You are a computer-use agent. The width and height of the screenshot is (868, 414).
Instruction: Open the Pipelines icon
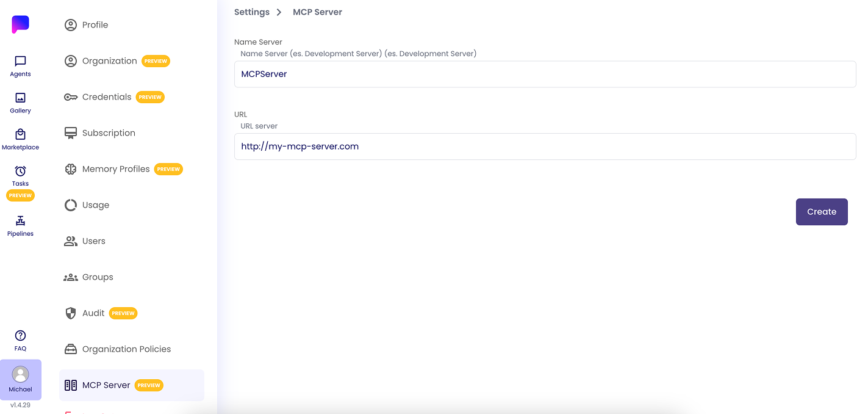tap(20, 220)
